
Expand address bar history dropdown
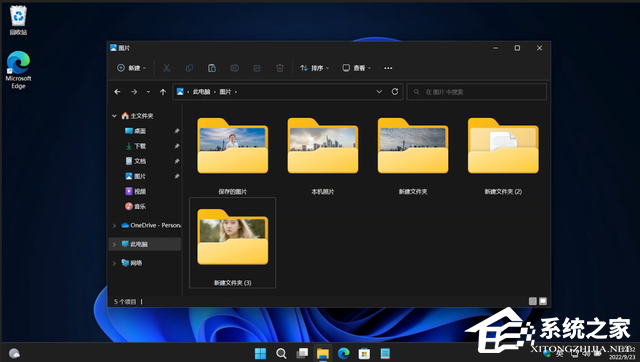(x=379, y=92)
